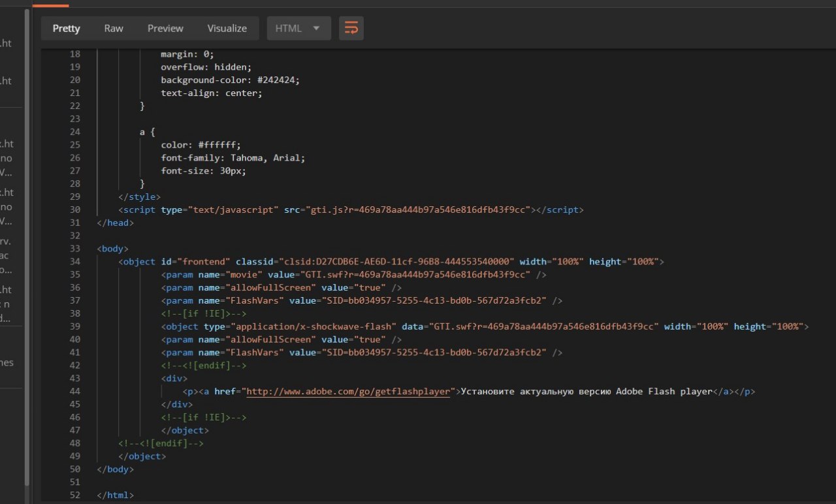836x504 pixels.
Task: Click the <!--[if !IE]>--> comment on line 46
Action: [204, 418]
